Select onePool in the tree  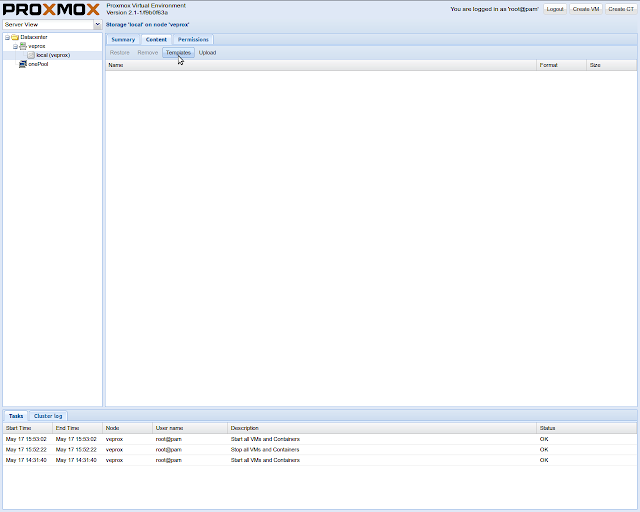click(x=38, y=64)
